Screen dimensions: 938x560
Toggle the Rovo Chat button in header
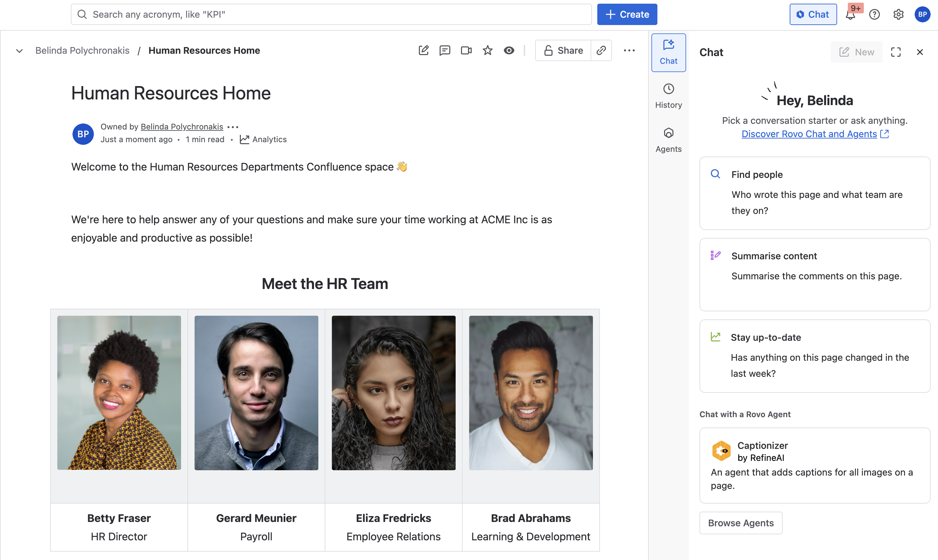pos(813,15)
